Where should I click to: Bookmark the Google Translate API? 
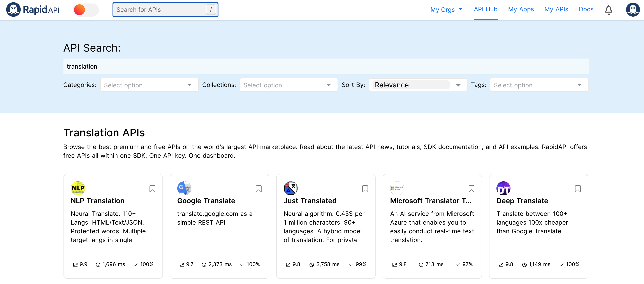(x=259, y=189)
